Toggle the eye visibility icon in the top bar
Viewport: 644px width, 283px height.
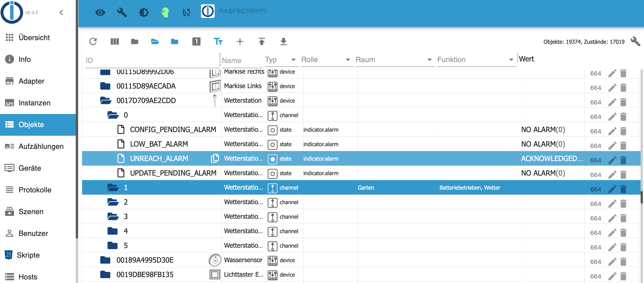[100, 12]
